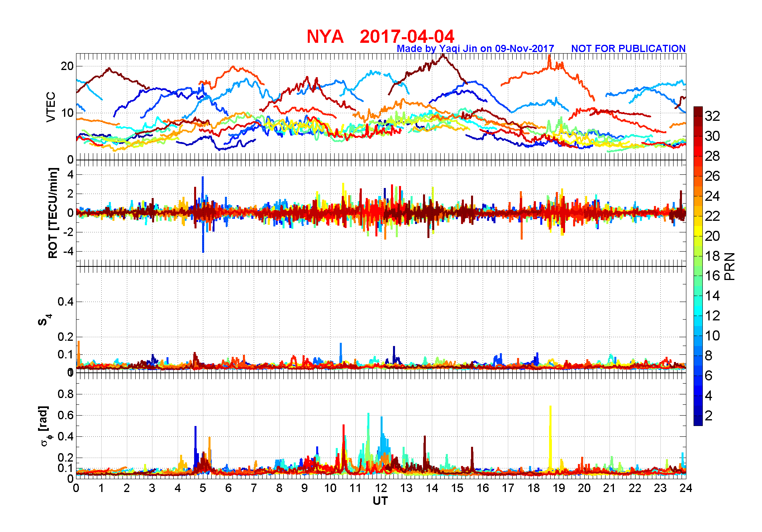Viewport: 762px width, 532px height.
Task: Select tick label 32 on the PRN scale
Action: [x=712, y=116]
